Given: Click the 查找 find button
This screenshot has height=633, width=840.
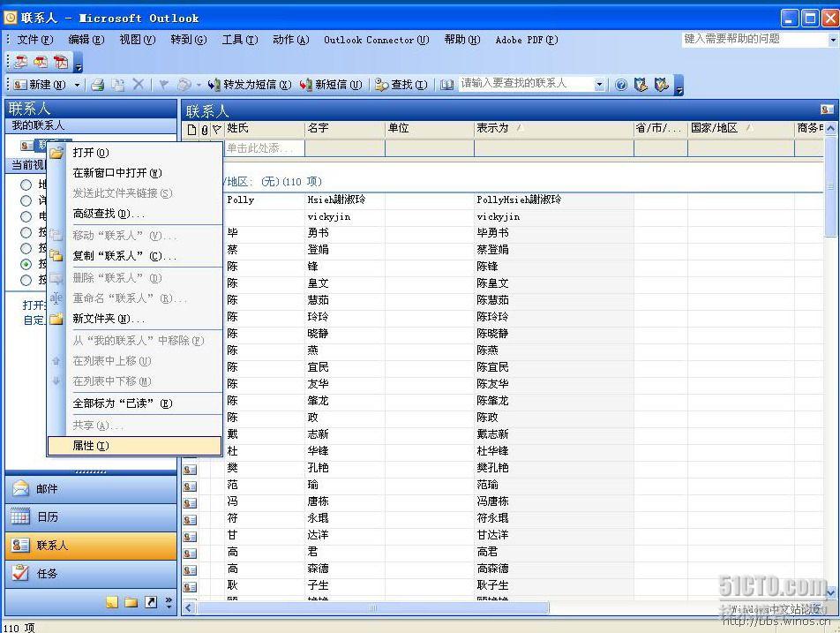Looking at the screenshot, I should pyautogui.click(x=401, y=85).
